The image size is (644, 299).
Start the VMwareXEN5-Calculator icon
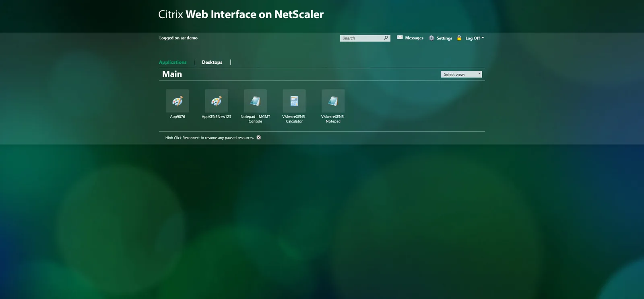pos(294,101)
